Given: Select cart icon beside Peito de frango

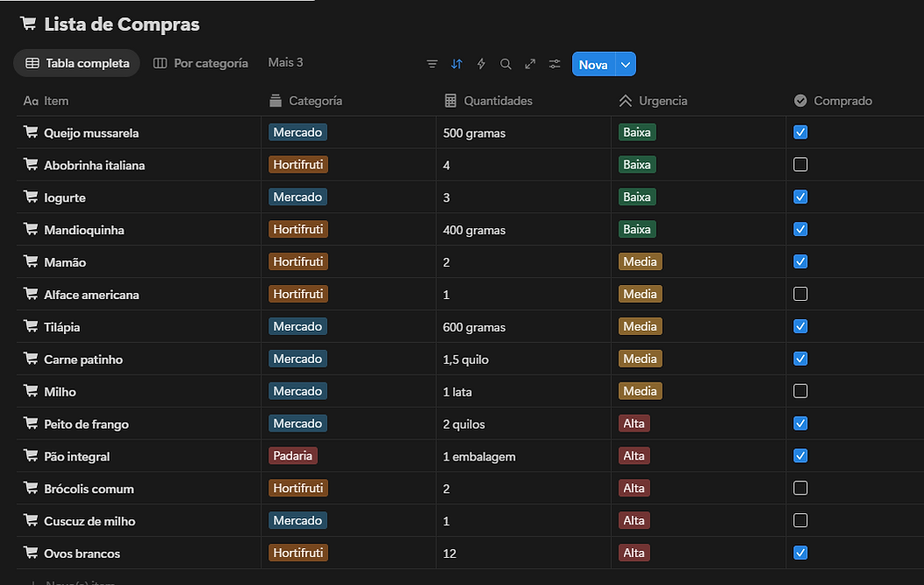Looking at the screenshot, I should coord(31,424).
